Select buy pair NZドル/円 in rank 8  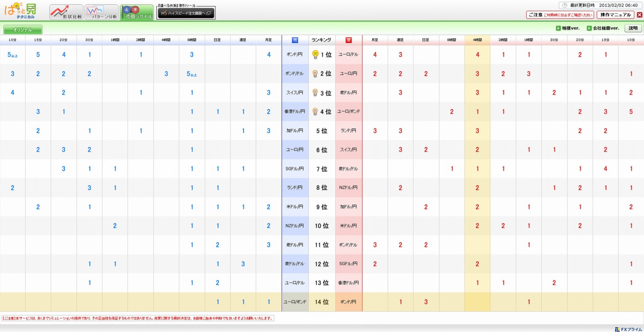point(349,188)
